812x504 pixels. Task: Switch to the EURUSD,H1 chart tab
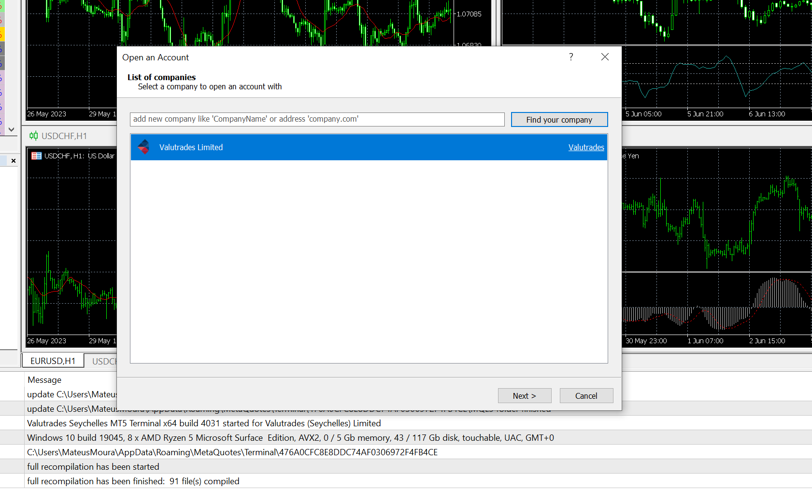click(x=53, y=361)
